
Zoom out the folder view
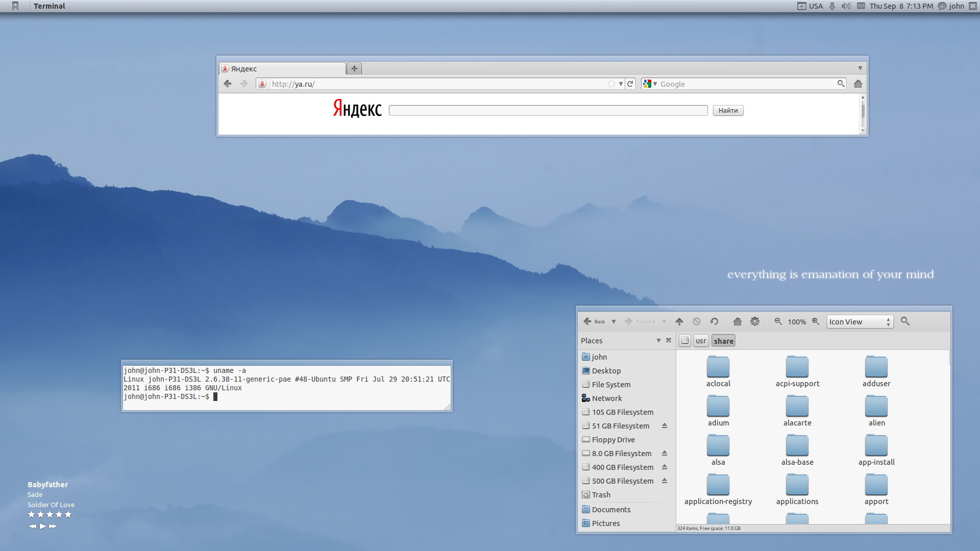(778, 321)
